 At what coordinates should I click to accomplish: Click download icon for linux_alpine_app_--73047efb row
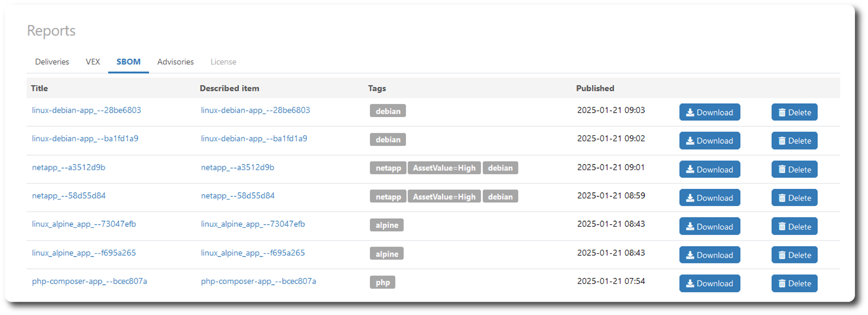pyautogui.click(x=691, y=227)
